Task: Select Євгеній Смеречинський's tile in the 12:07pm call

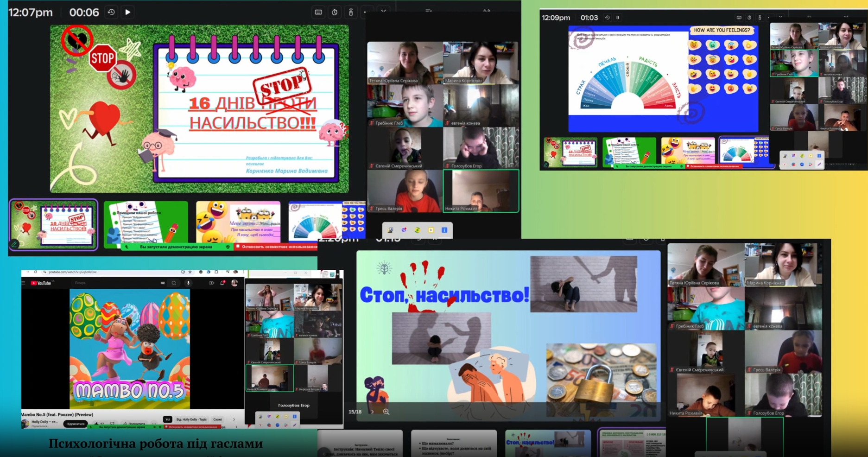Action: pyautogui.click(x=405, y=148)
